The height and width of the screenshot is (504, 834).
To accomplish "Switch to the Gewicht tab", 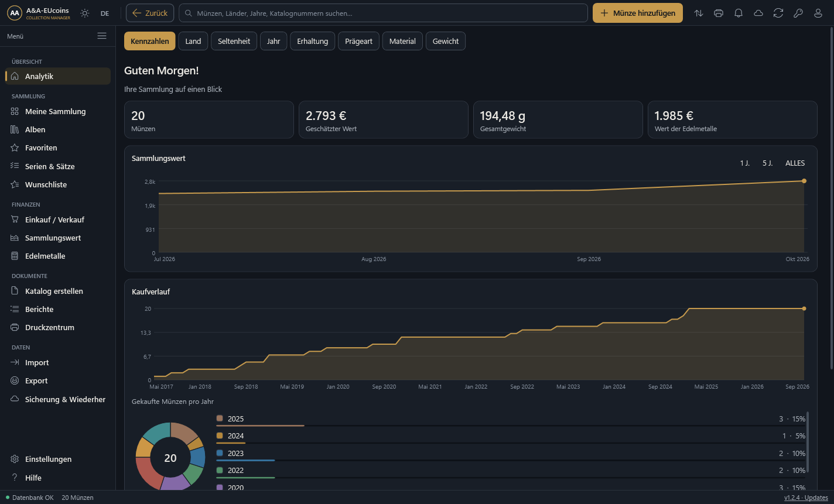I will pos(446,41).
